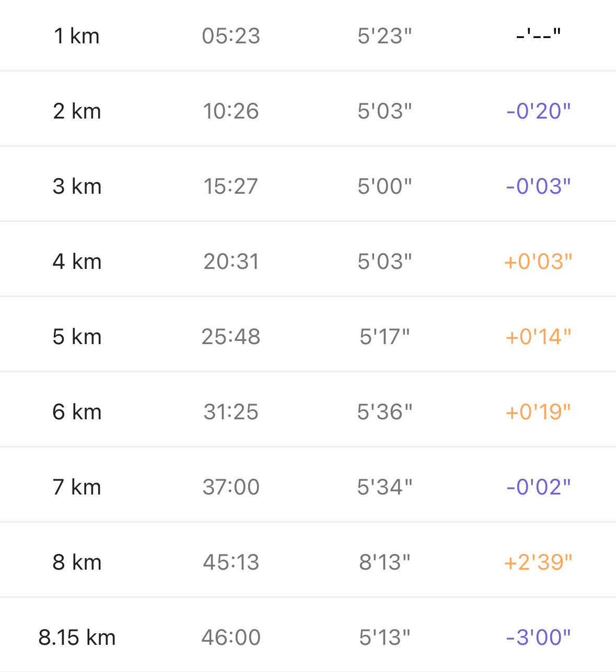Tap the 5'36" pace value
The width and height of the screenshot is (616, 672).
point(385,412)
